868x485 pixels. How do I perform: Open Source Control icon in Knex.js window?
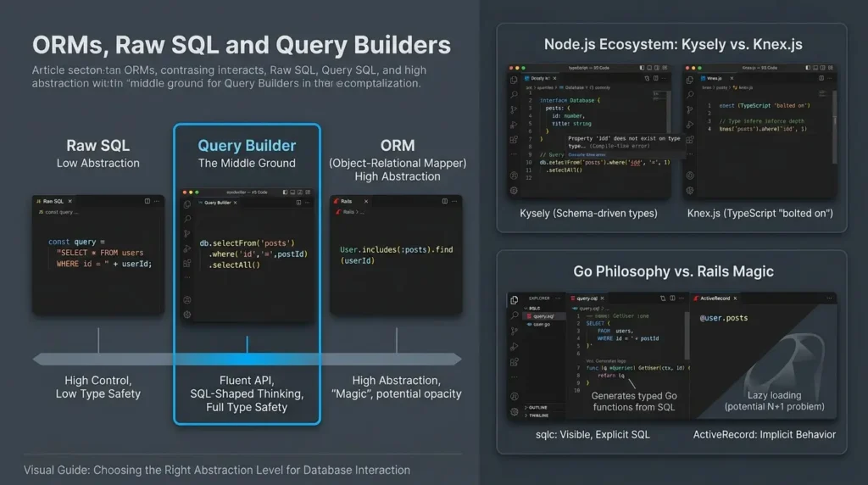690,109
